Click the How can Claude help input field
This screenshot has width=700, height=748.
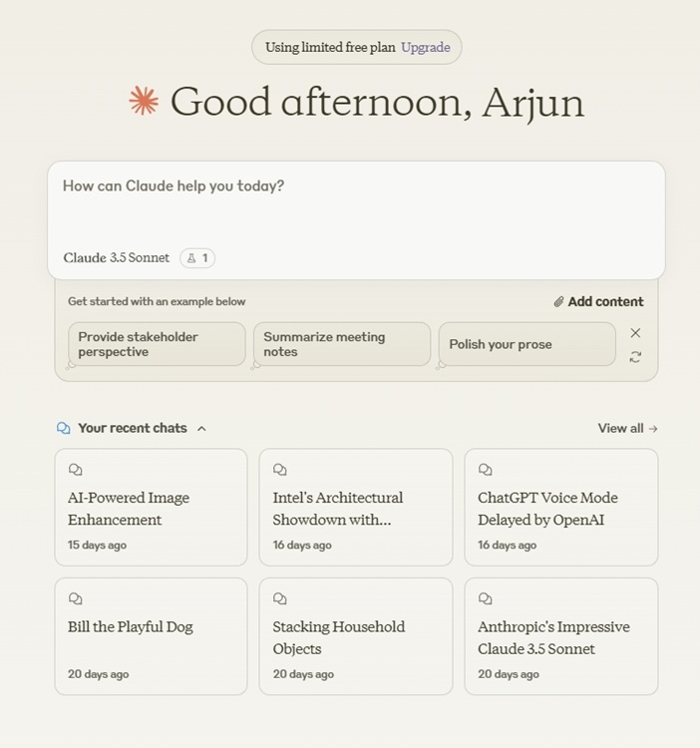click(356, 205)
